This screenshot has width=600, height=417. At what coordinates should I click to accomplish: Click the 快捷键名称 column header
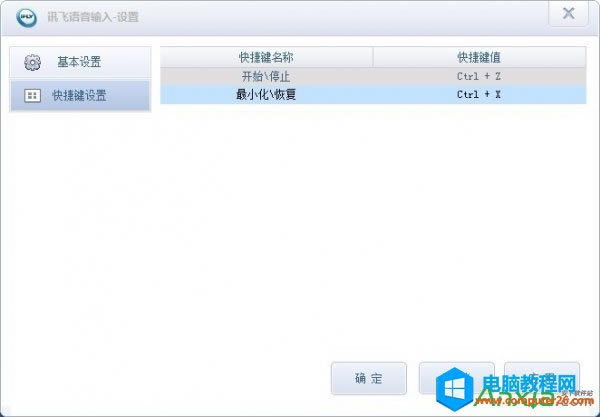pos(266,57)
